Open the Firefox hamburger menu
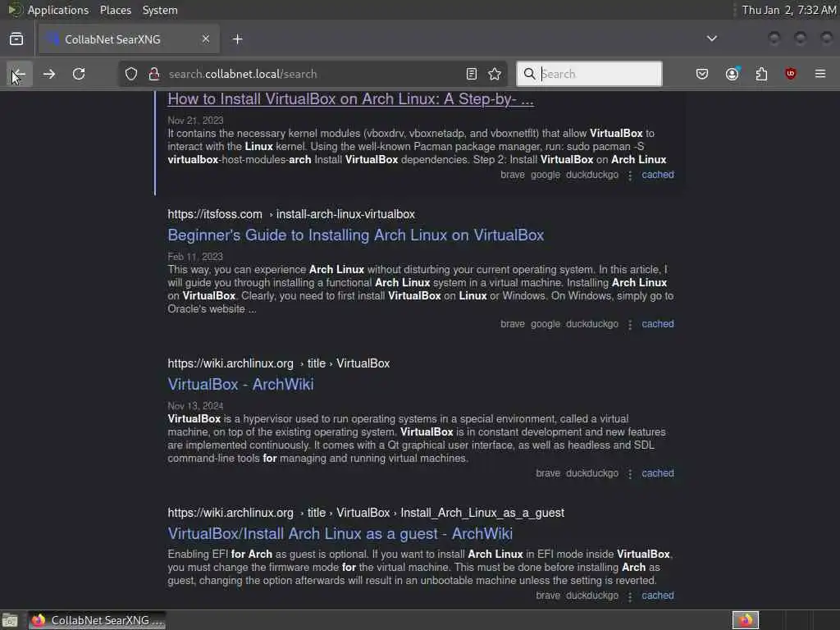This screenshot has width=840, height=630. pyautogui.click(x=820, y=74)
